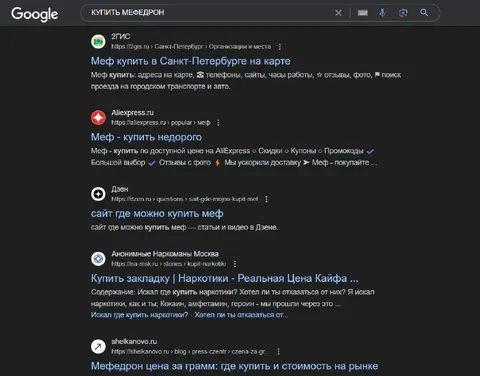Open the three-dot menu for the Дзен result

(x=266, y=199)
